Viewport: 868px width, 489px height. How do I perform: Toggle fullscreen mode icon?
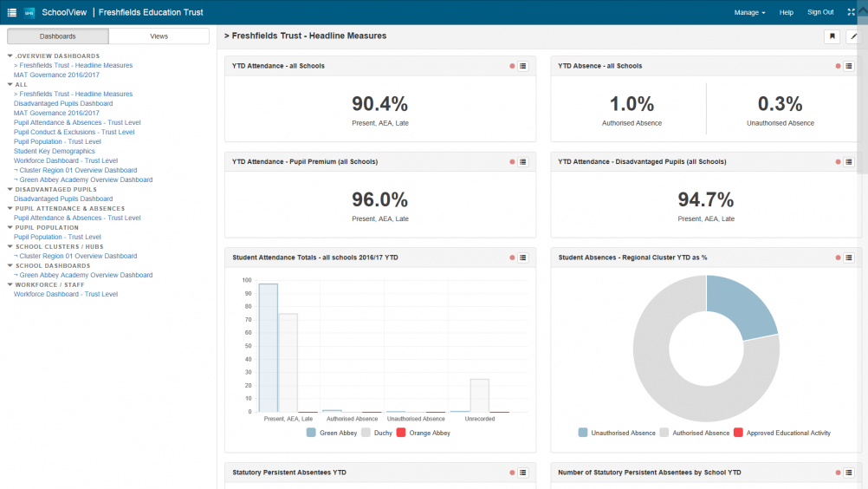coord(851,12)
